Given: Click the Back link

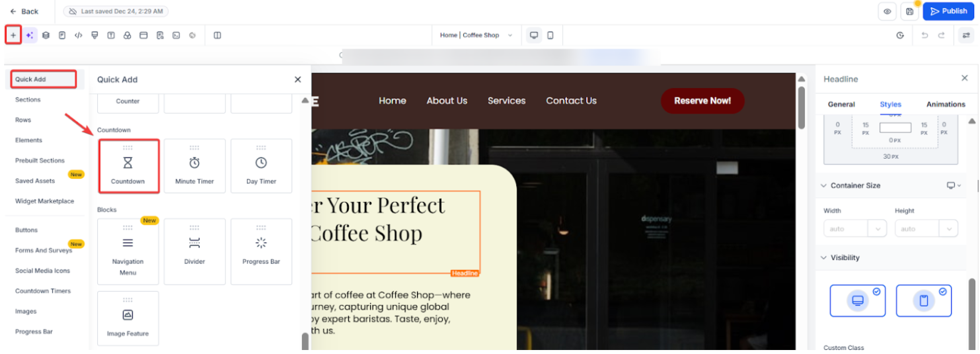Looking at the screenshot, I should pos(24,11).
